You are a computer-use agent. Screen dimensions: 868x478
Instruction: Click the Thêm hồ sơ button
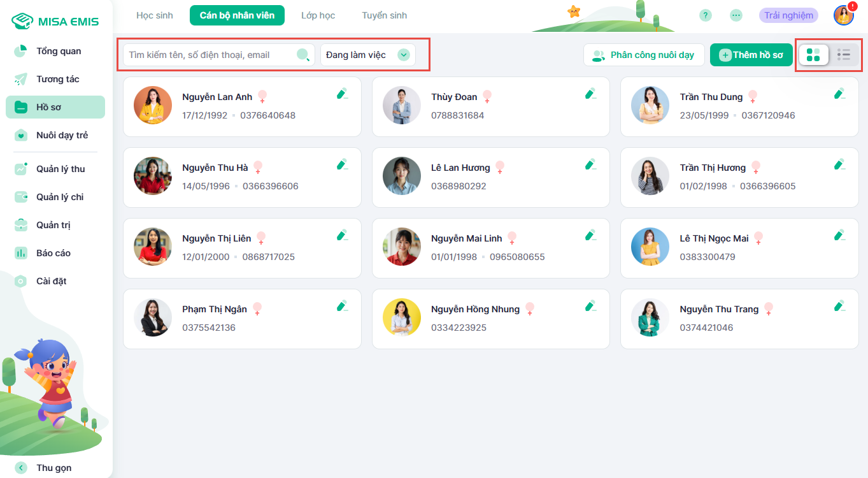[x=751, y=55]
